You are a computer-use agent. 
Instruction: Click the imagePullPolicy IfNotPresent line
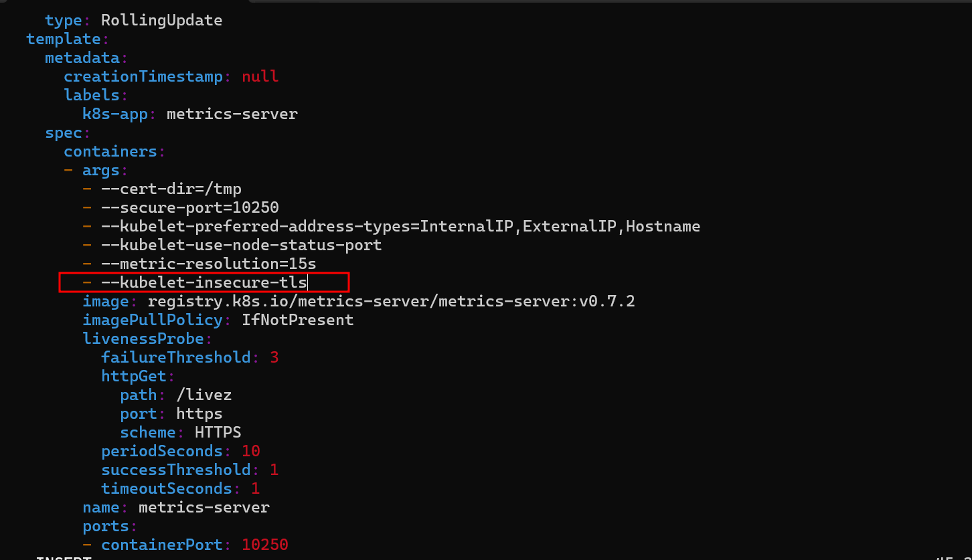[x=218, y=320]
